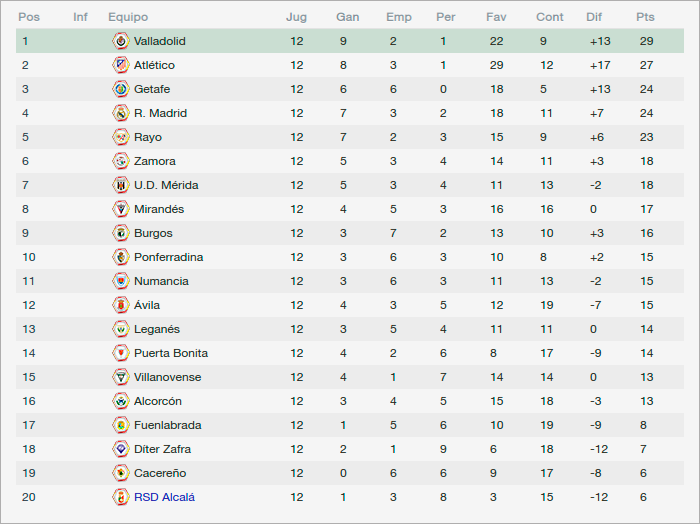This screenshot has width=700, height=524.
Task: Click the Valladolid team crest icon
Action: pyautogui.click(x=121, y=41)
